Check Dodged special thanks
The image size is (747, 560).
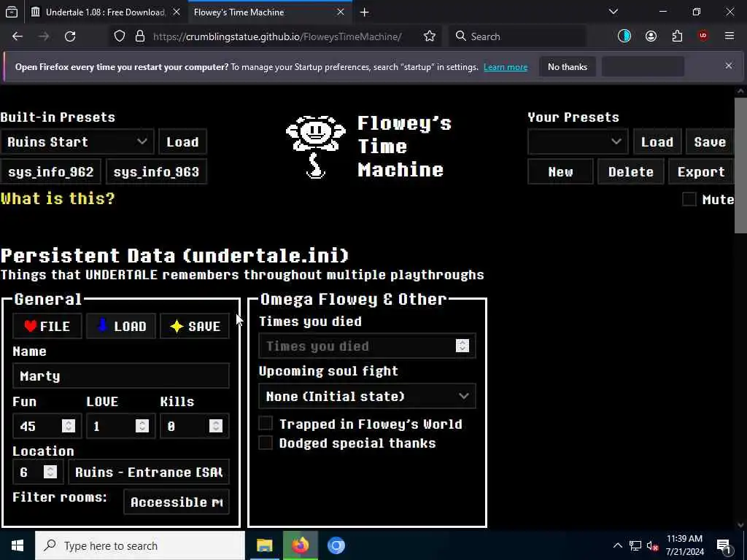pos(266,443)
